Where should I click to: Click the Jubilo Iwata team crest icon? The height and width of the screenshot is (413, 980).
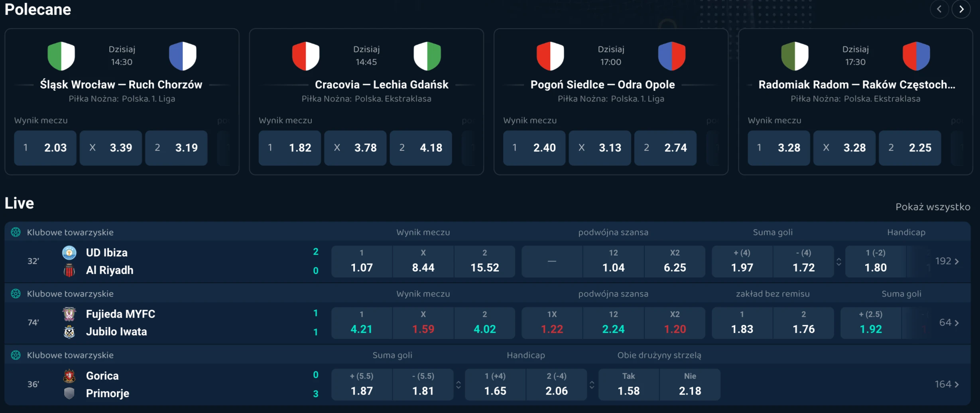point(69,332)
